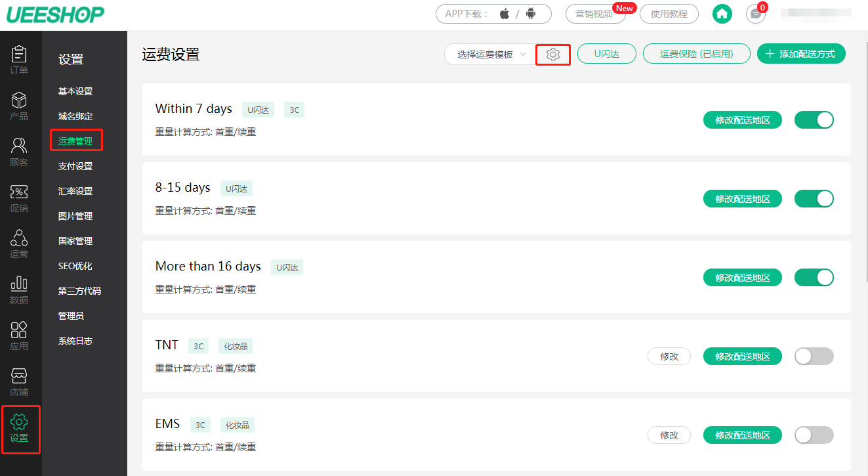The height and width of the screenshot is (476, 868).
Task: Open the Promotions (促销) sidebar icon
Action: tap(20, 198)
